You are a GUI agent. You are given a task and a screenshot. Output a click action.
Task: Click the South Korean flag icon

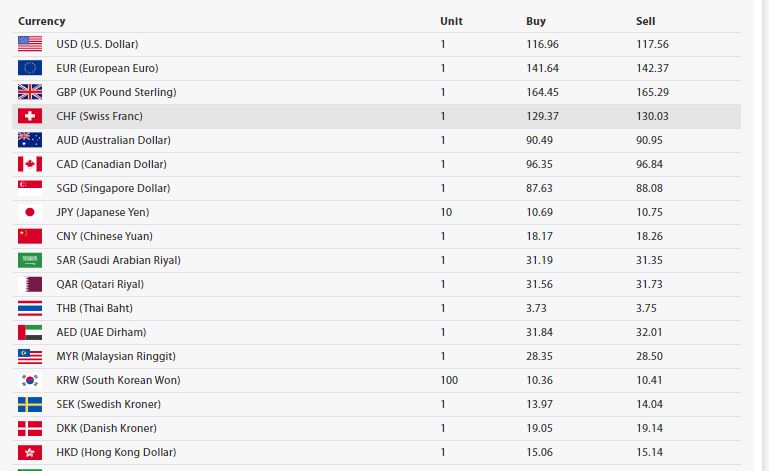tap(30, 380)
